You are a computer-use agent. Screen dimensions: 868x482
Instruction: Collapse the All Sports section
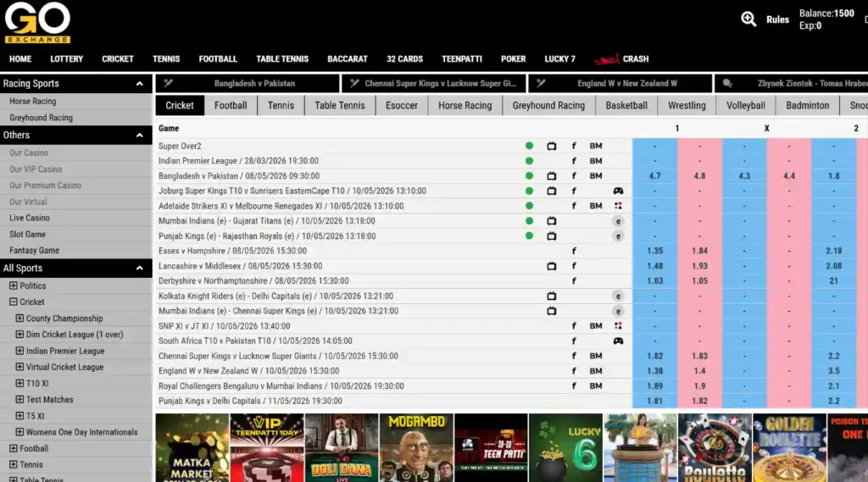tap(140, 269)
